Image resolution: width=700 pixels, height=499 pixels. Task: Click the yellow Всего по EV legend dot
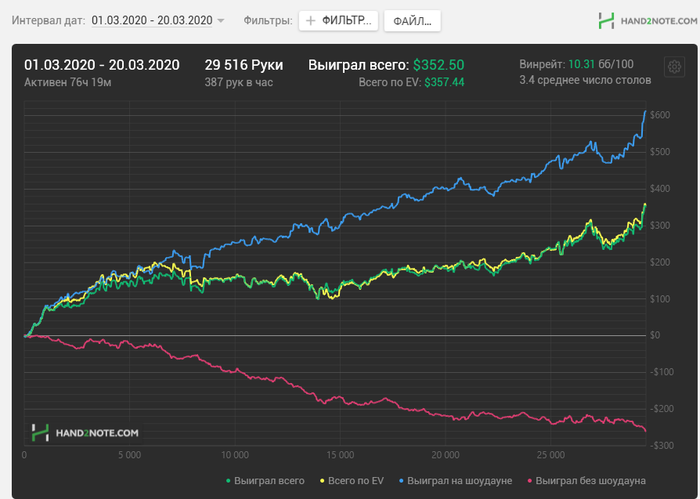pyautogui.click(x=322, y=481)
